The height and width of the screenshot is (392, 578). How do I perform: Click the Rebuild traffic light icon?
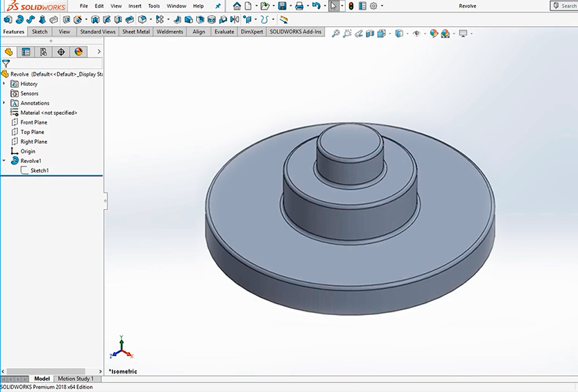tap(350, 6)
